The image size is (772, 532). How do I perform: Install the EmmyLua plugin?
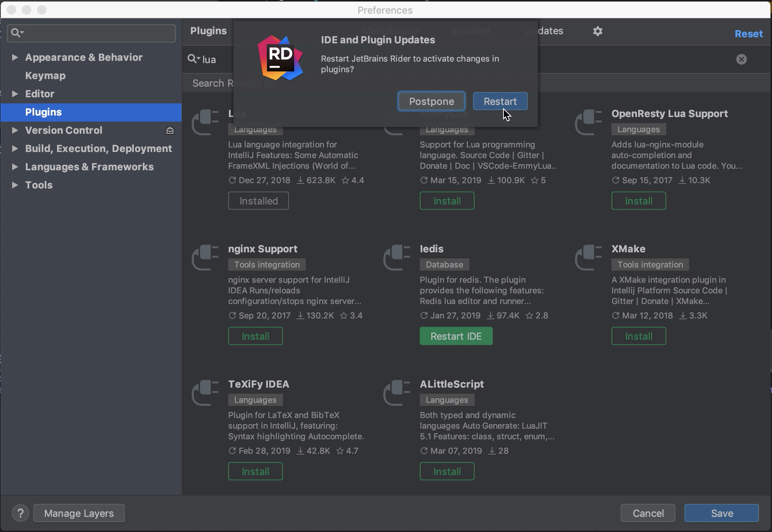tap(447, 201)
